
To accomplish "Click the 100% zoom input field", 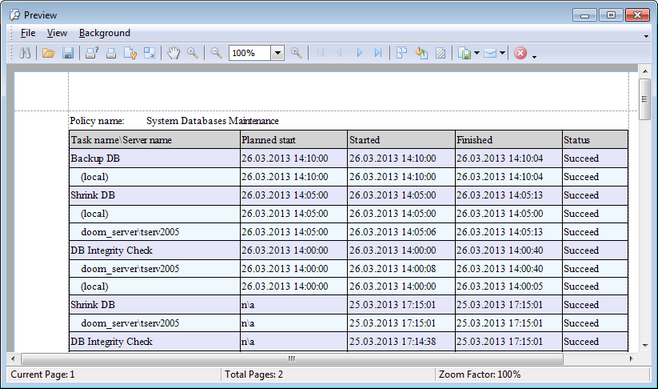I will click(250, 53).
